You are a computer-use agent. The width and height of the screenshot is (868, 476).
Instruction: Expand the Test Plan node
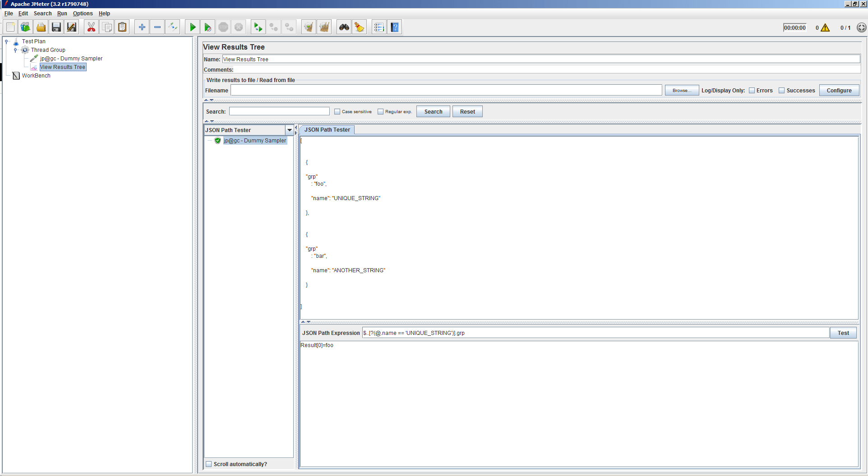(x=6, y=41)
